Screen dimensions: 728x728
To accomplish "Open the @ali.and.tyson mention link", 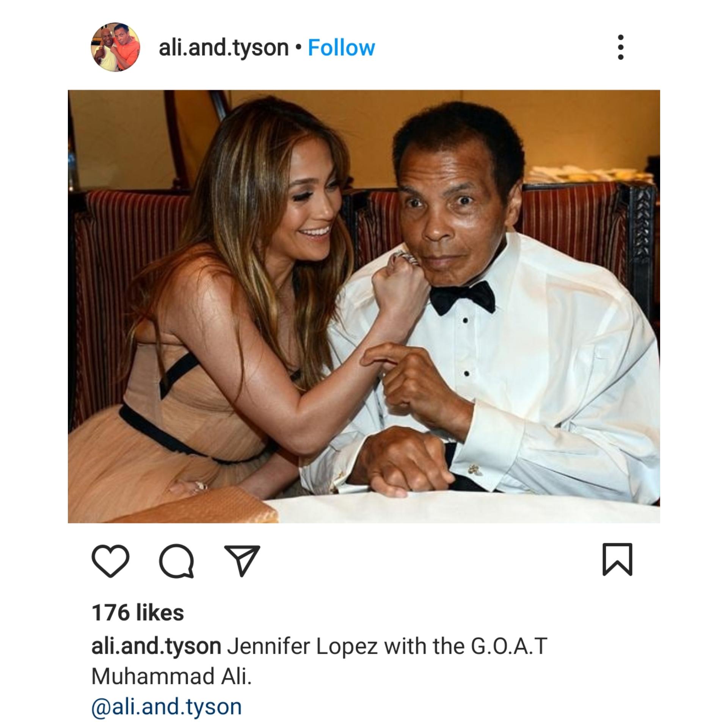I will tap(166, 707).
